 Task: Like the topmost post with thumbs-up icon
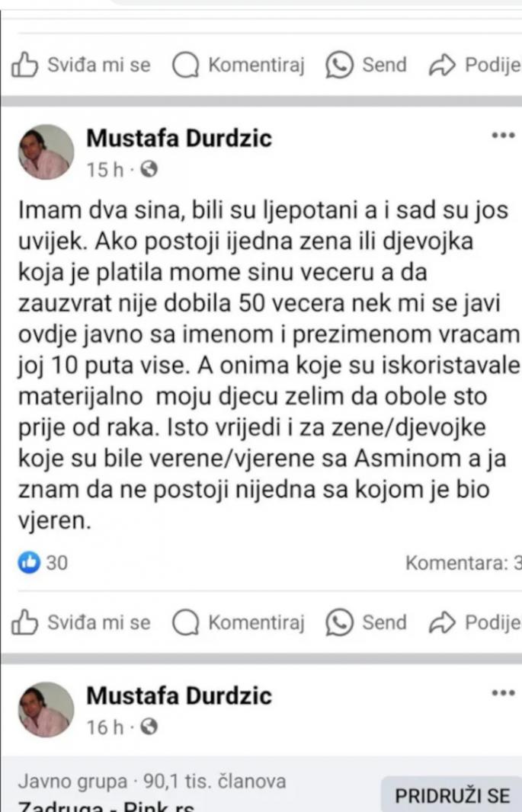click(25, 66)
